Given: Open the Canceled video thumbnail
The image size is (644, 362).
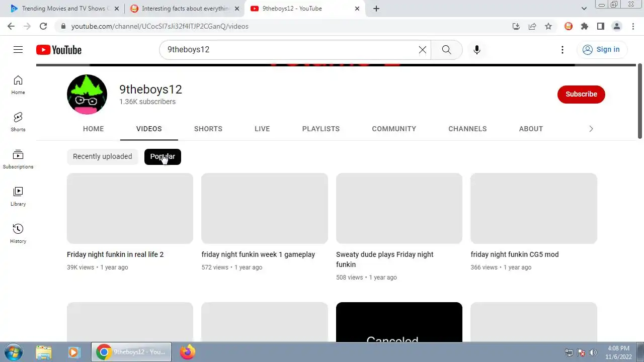Looking at the screenshot, I should pos(399,322).
